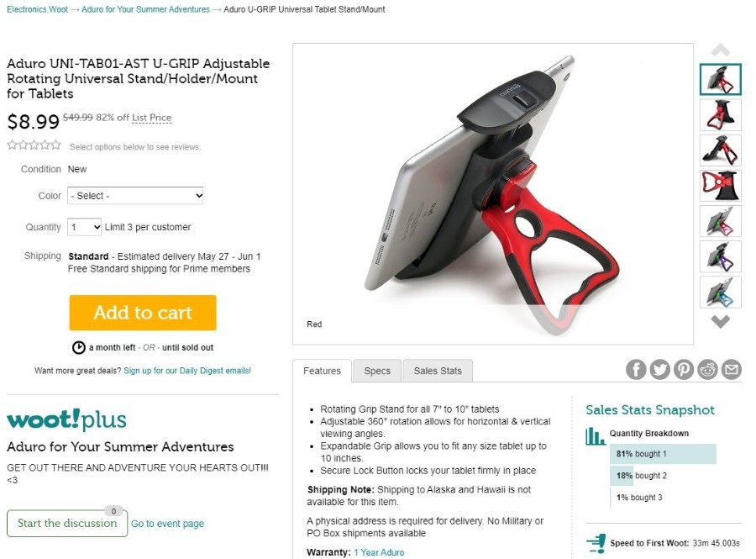Screen dimensions: 756x559
Task: Go to event page link
Action: click(167, 524)
